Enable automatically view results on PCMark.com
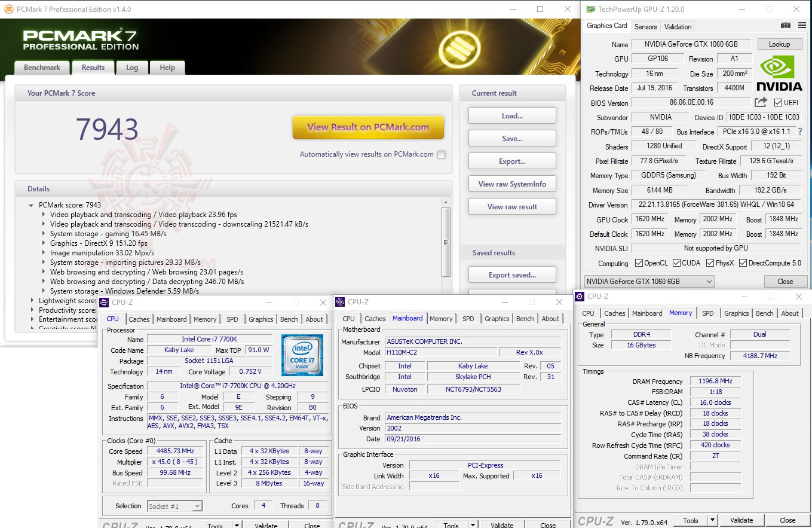Screen dimensions: 812x528 (x=441, y=154)
